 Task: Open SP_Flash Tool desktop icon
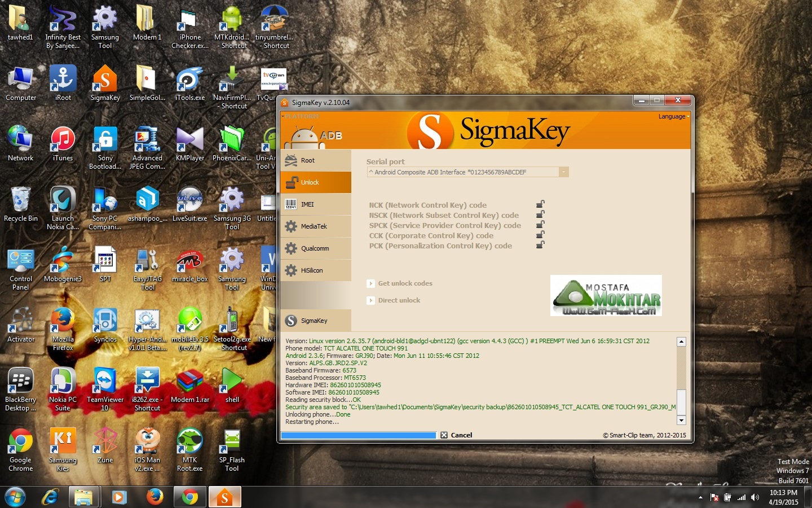(x=232, y=450)
